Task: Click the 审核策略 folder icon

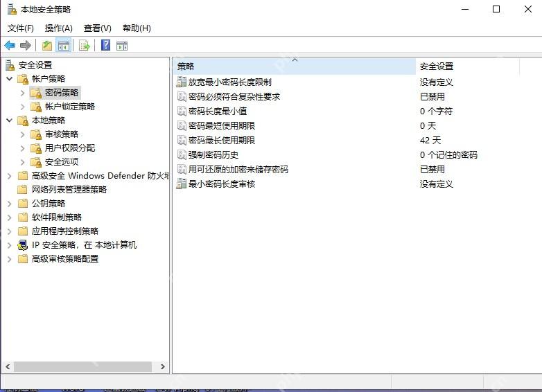Action: (36, 134)
